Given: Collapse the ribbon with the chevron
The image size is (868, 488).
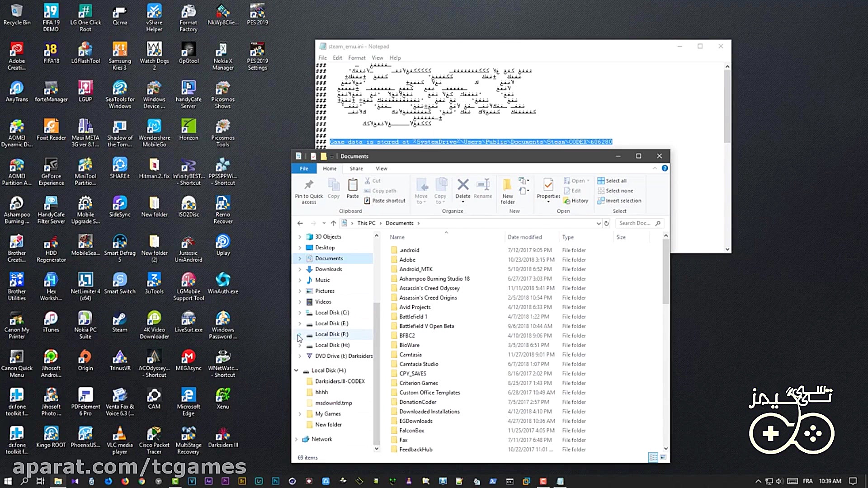Looking at the screenshot, I should [x=655, y=168].
